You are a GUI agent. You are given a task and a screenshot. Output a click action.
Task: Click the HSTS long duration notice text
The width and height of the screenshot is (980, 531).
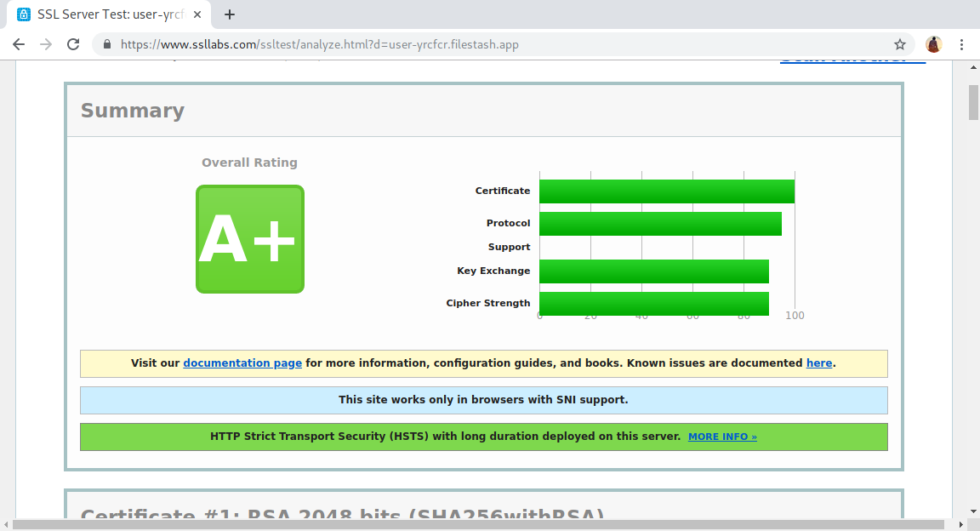(445, 437)
